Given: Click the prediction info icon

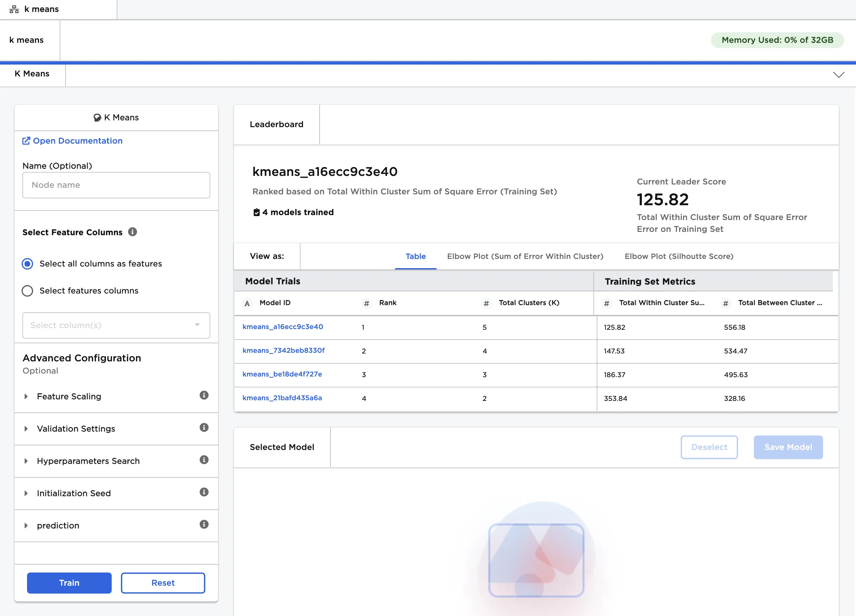Looking at the screenshot, I should [204, 524].
